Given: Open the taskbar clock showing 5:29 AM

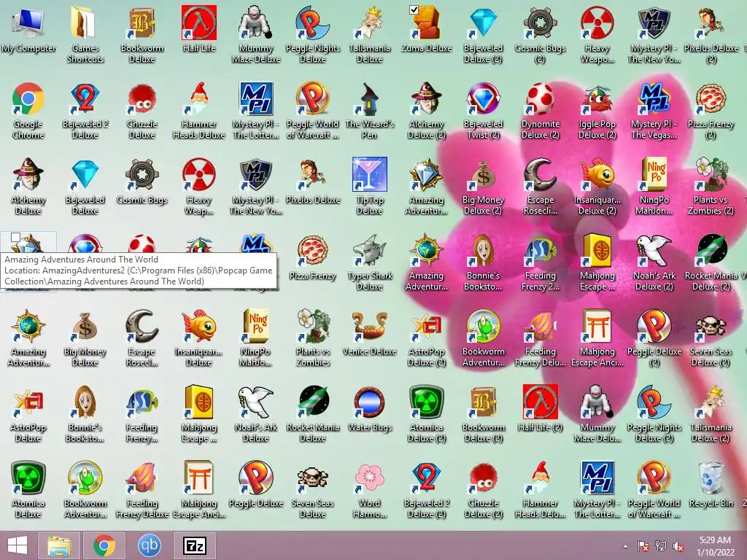Looking at the screenshot, I should 715,546.
